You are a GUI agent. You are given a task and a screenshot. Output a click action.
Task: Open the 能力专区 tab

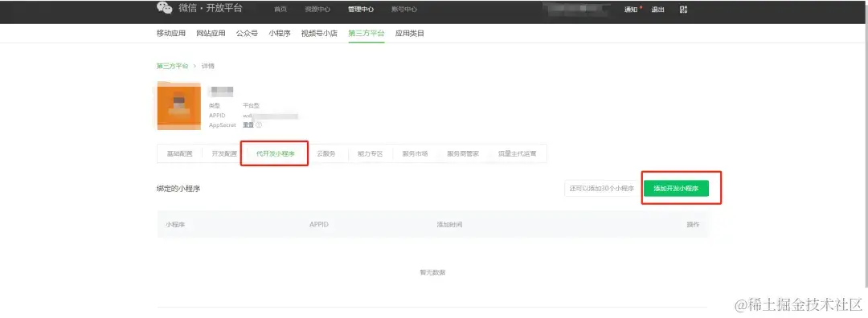[371, 153]
